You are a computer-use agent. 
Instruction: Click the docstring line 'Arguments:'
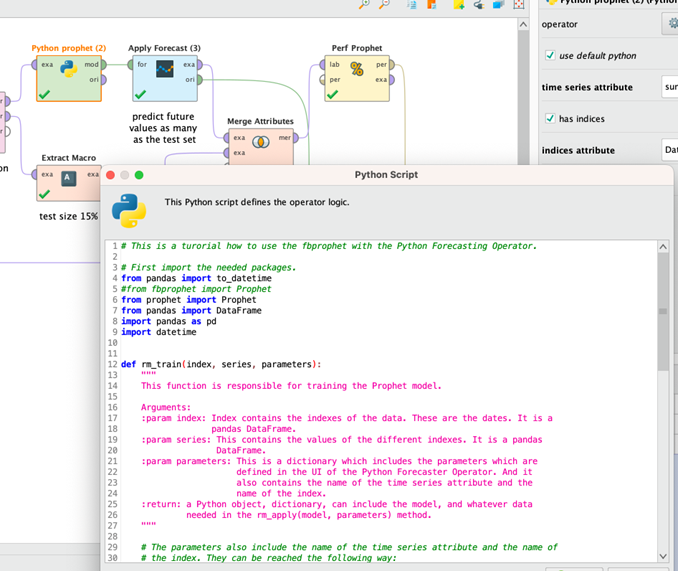(x=166, y=407)
